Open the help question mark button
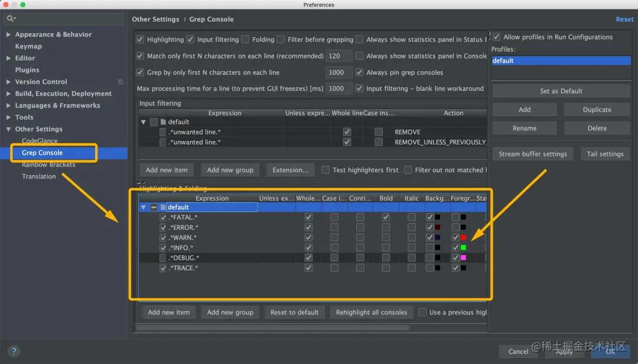 [x=14, y=351]
